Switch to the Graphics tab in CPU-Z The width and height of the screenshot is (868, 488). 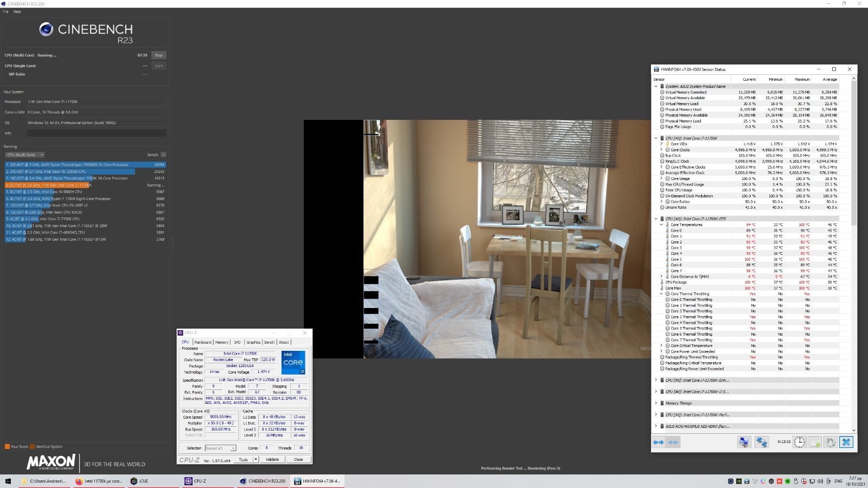(253, 342)
